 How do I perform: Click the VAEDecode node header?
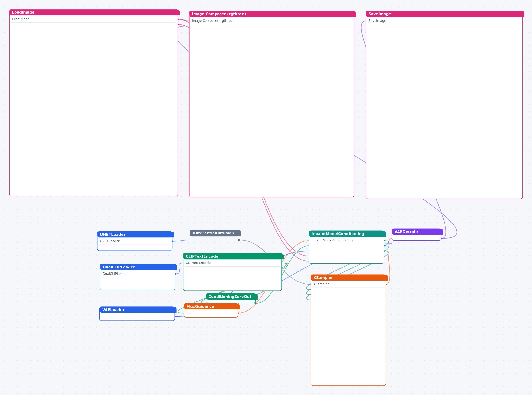pos(417,232)
